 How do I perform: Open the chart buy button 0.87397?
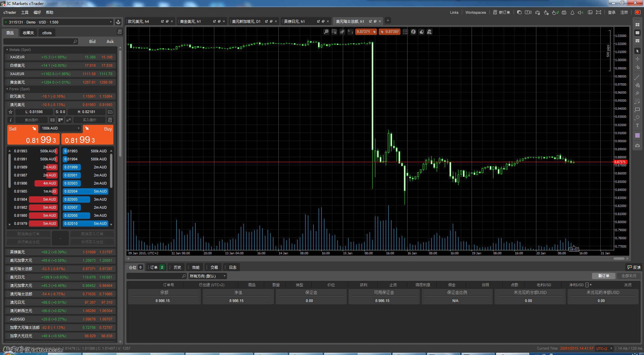coord(389,32)
